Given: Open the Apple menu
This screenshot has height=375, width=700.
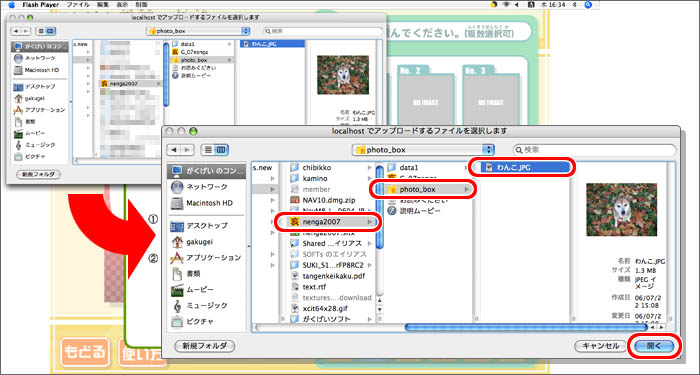Looking at the screenshot, I should tap(12, 4).
